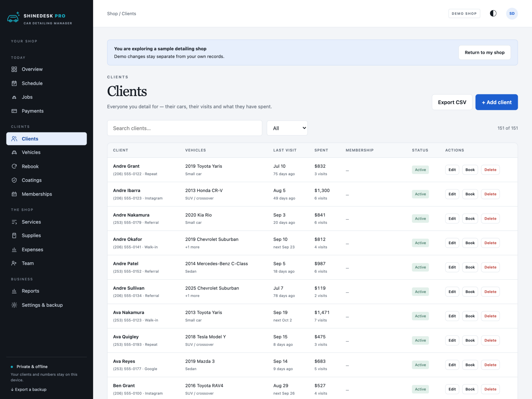Screen dimensions: 532x399
Task: Open the Reports page
Action: (47, 291)
